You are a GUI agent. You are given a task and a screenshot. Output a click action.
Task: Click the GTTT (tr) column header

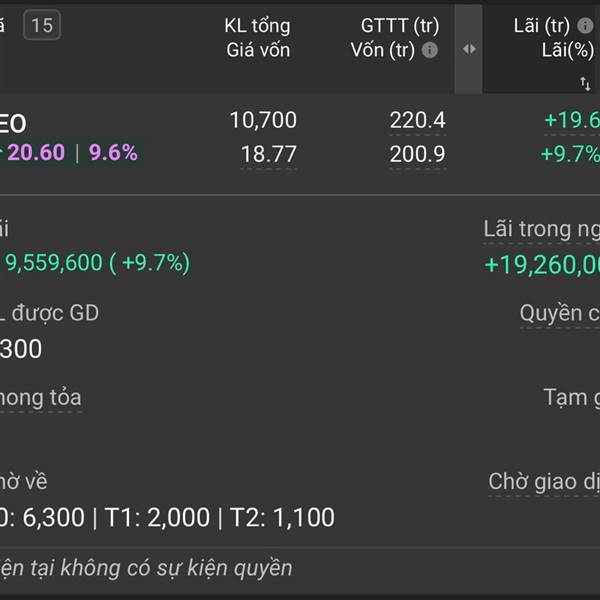[400, 26]
